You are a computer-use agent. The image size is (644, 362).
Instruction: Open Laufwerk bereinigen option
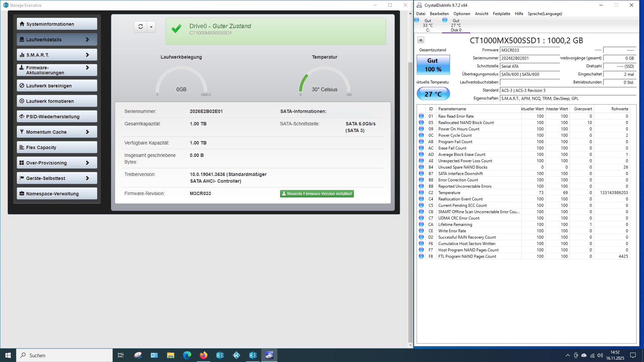tap(57, 86)
